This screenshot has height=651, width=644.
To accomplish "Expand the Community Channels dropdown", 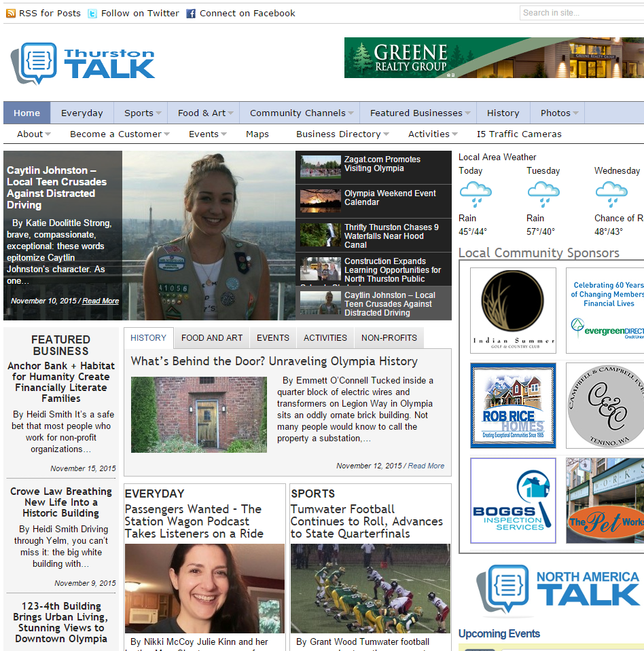I will click(x=351, y=113).
